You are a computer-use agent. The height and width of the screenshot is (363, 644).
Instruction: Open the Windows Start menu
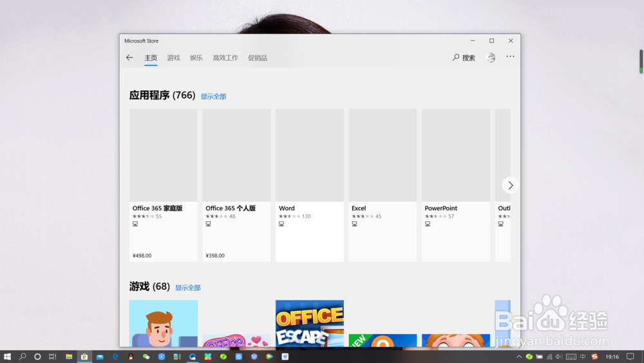(7, 357)
